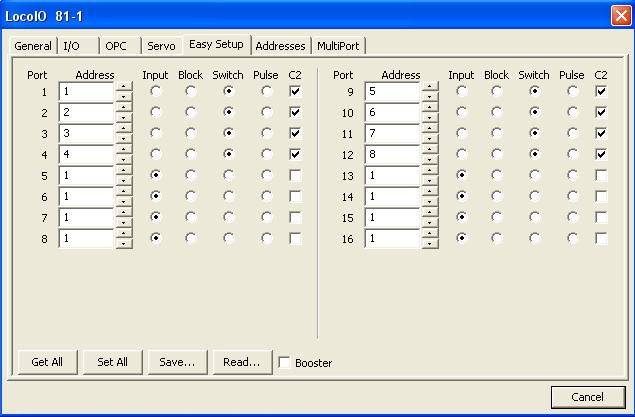Open the Servo tab
635x417 pixels.
click(161, 46)
